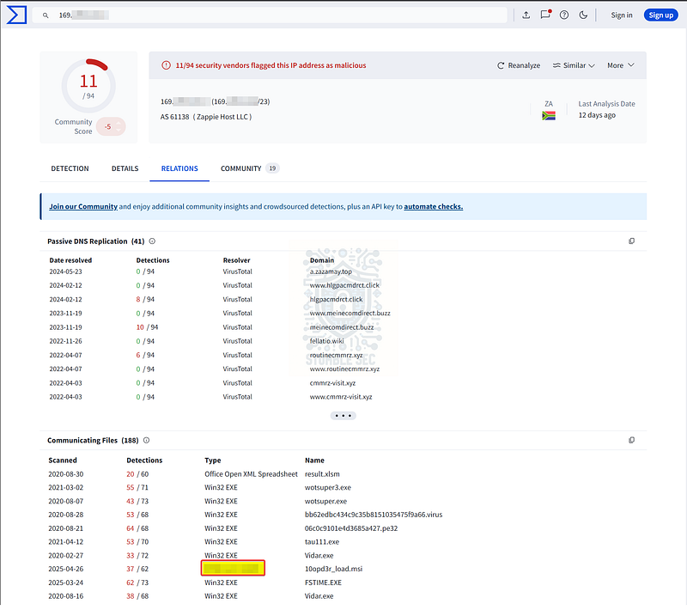Open domain www.cmmrz-visit.xyz
The image size is (687, 616).
[x=341, y=397]
